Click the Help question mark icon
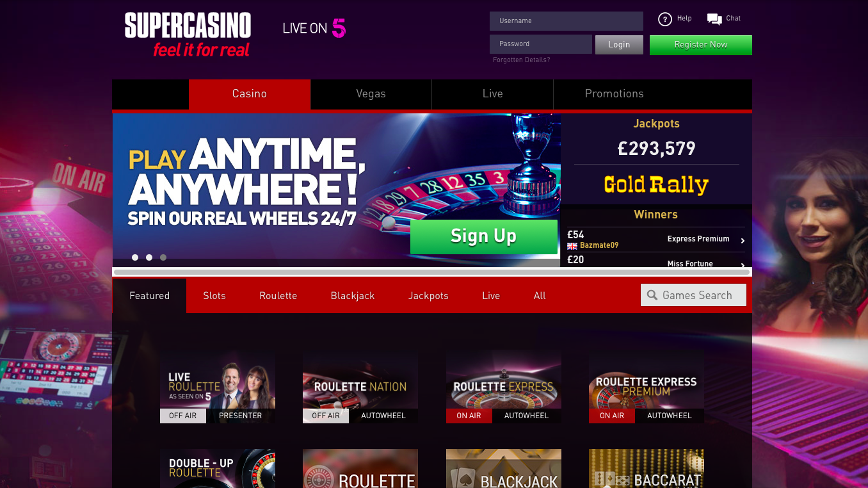 (x=665, y=19)
